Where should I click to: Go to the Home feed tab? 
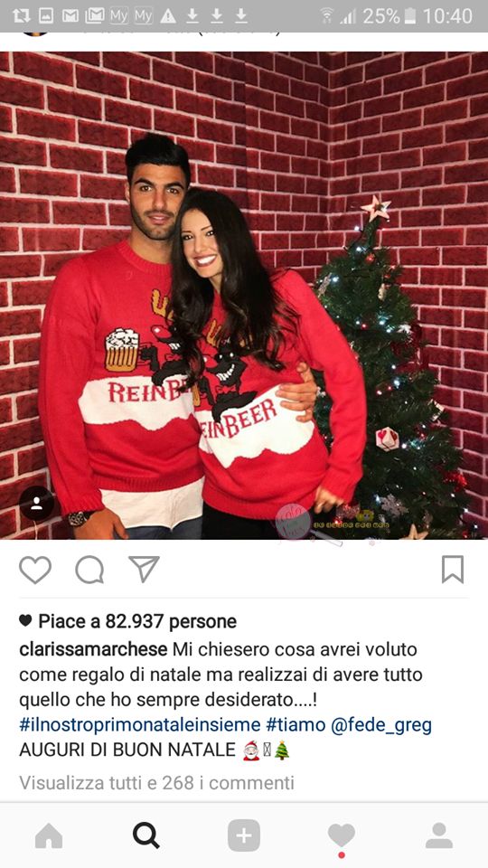pyautogui.click(x=49, y=835)
